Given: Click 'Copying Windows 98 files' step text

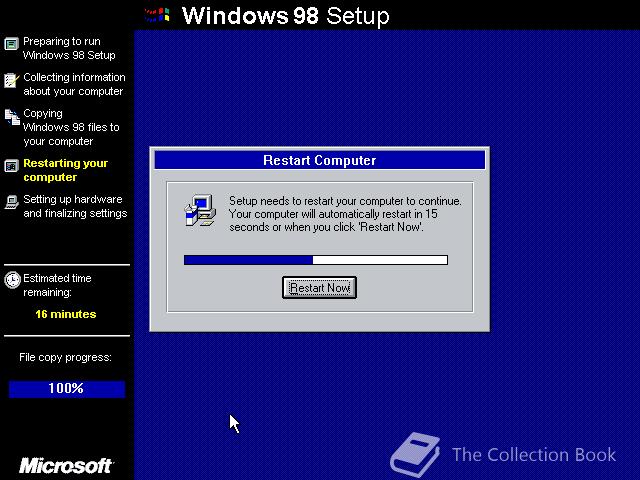Looking at the screenshot, I should tap(71, 127).
